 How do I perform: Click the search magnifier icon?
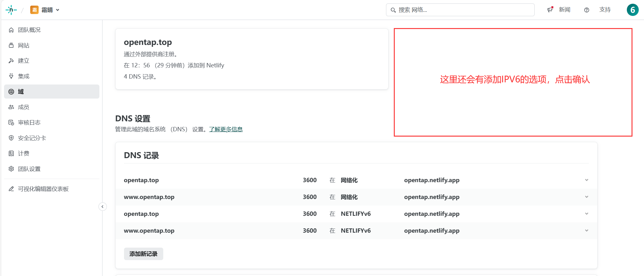[x=393, y=10]
